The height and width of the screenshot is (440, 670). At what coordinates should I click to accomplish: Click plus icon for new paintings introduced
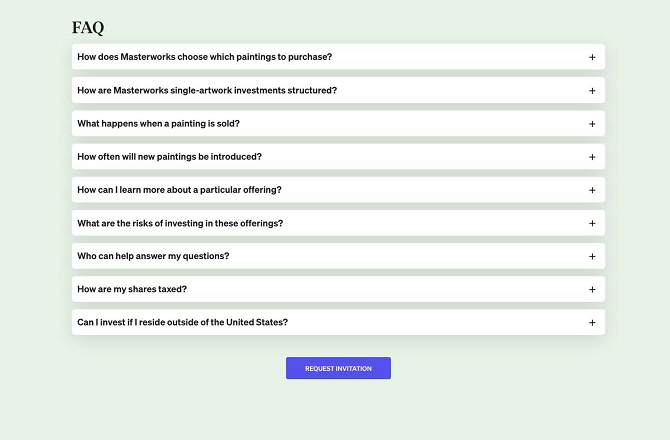coord(592,157)
